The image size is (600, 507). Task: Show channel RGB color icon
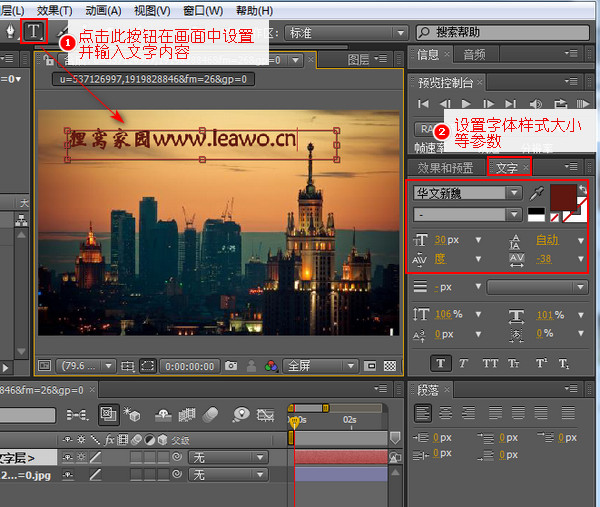click(271, 366)
